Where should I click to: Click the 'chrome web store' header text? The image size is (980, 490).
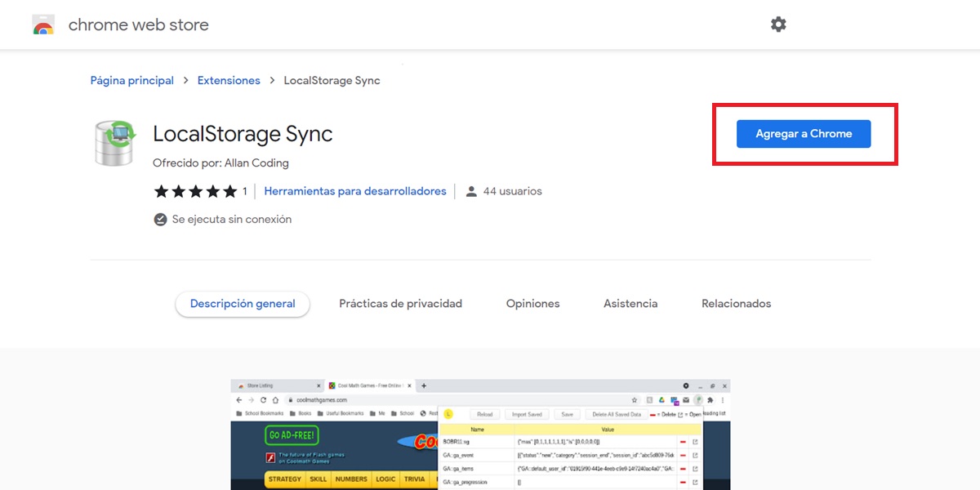point(139,24)
